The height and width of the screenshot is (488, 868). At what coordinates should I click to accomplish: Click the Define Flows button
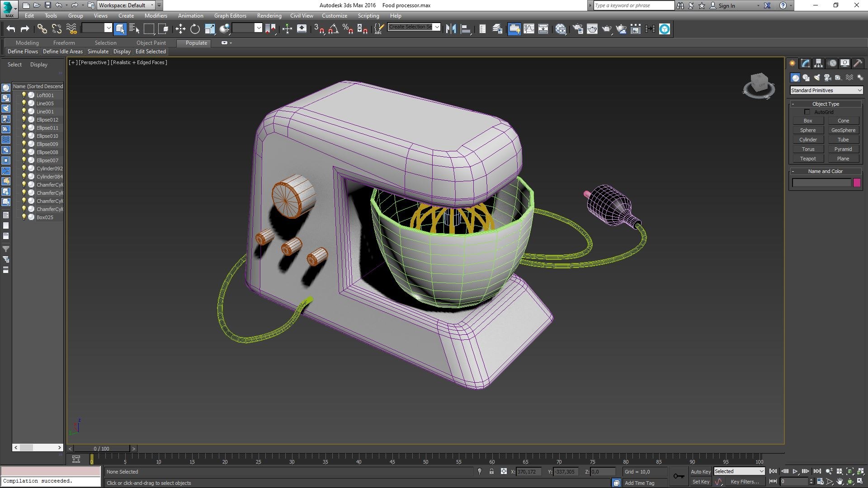click(23, 52)
